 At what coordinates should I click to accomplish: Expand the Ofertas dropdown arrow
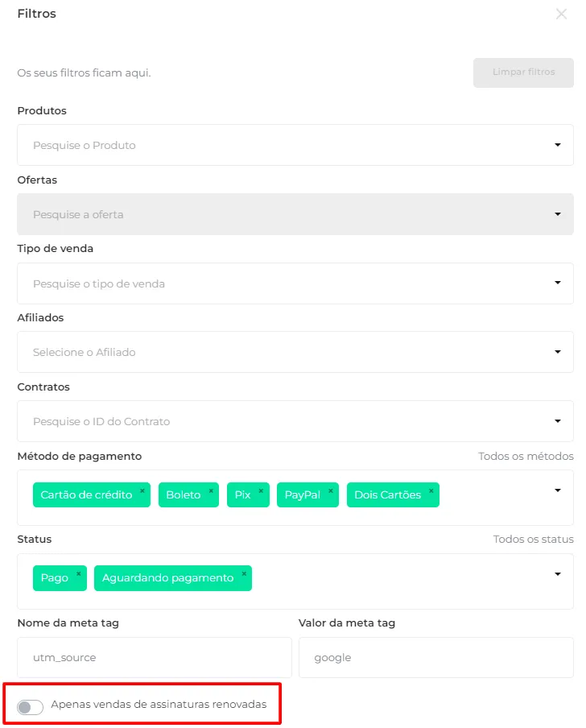558,214
